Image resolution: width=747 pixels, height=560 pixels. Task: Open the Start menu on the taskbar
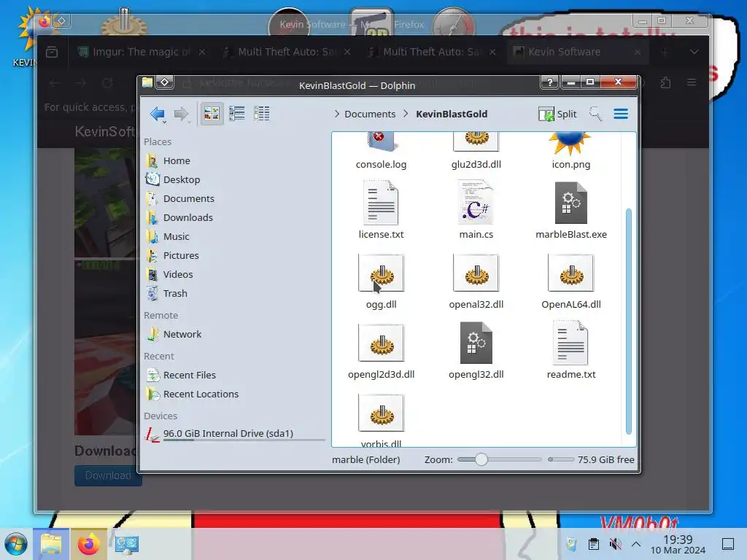click(16, 544)
